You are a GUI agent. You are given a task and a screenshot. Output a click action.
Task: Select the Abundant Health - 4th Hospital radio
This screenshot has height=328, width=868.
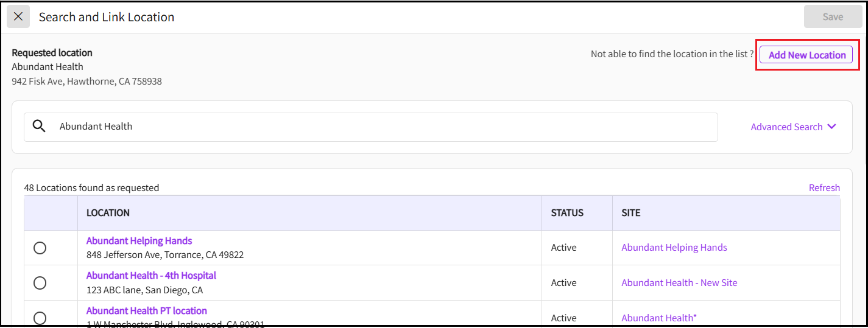coord(40,283)
